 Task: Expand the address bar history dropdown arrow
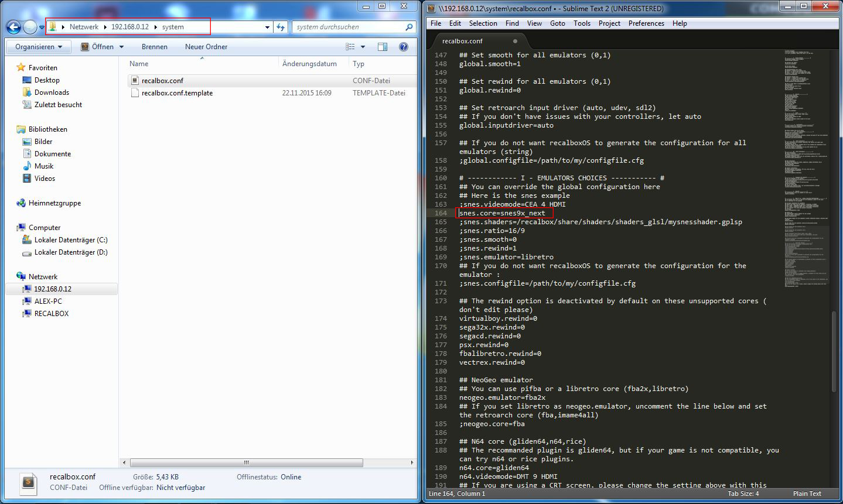pyautogui.click(x=267, y=27)
